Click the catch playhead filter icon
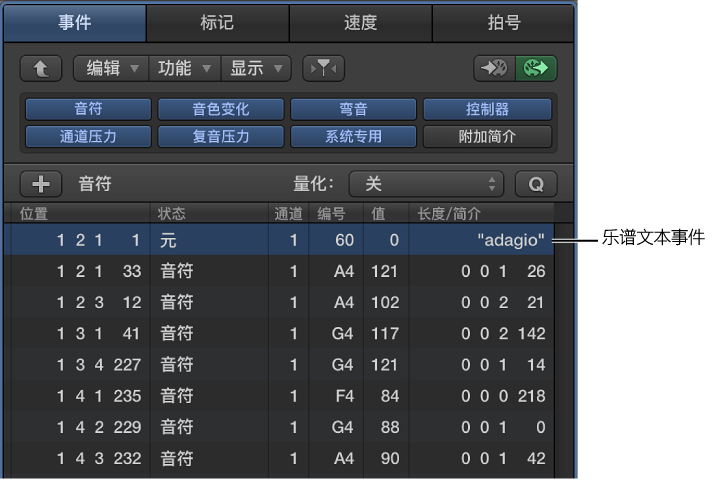 323,69
